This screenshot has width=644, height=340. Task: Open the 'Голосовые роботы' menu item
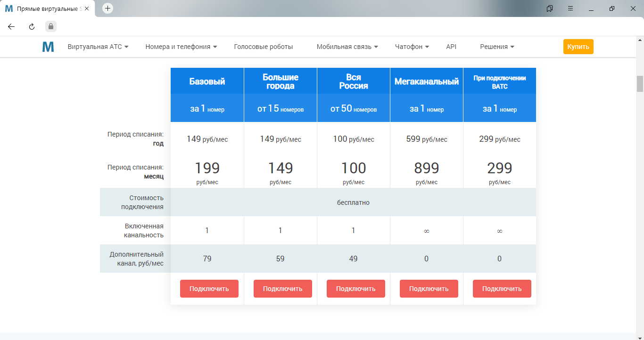(x=264, y=47)
